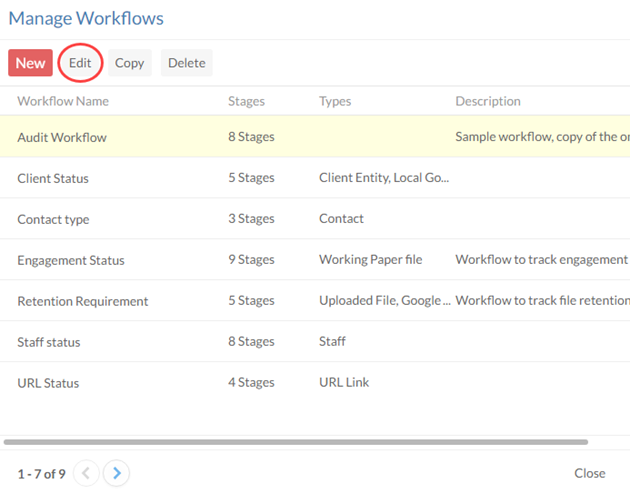630x494 pixels.
Task: Go to previous page of workflows
Action: click(87, 473)
